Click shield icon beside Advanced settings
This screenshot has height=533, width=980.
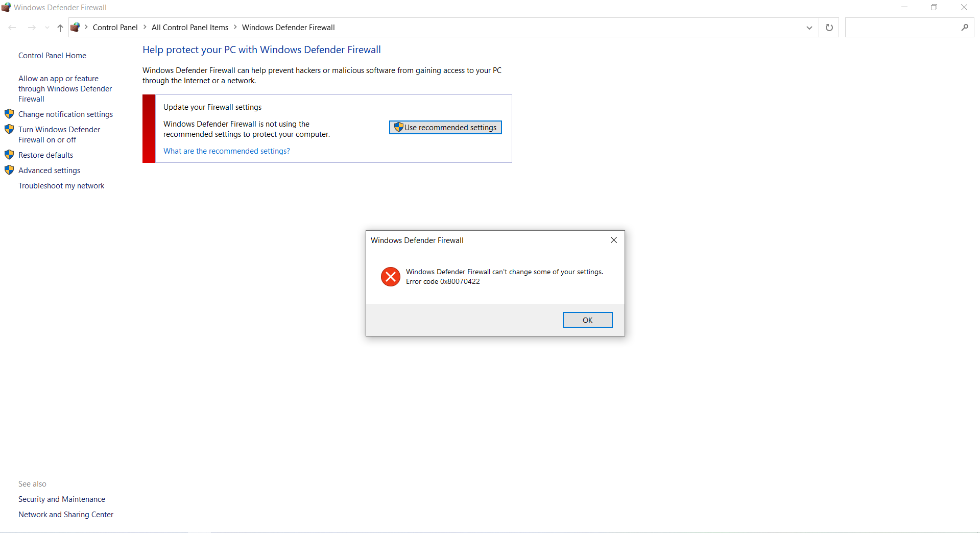9,170
